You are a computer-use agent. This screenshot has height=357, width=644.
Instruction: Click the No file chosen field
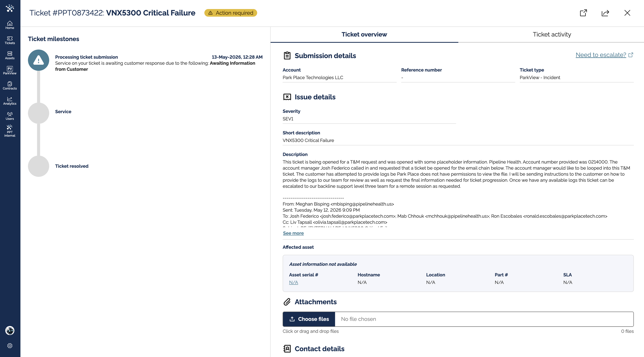point(484,319)
